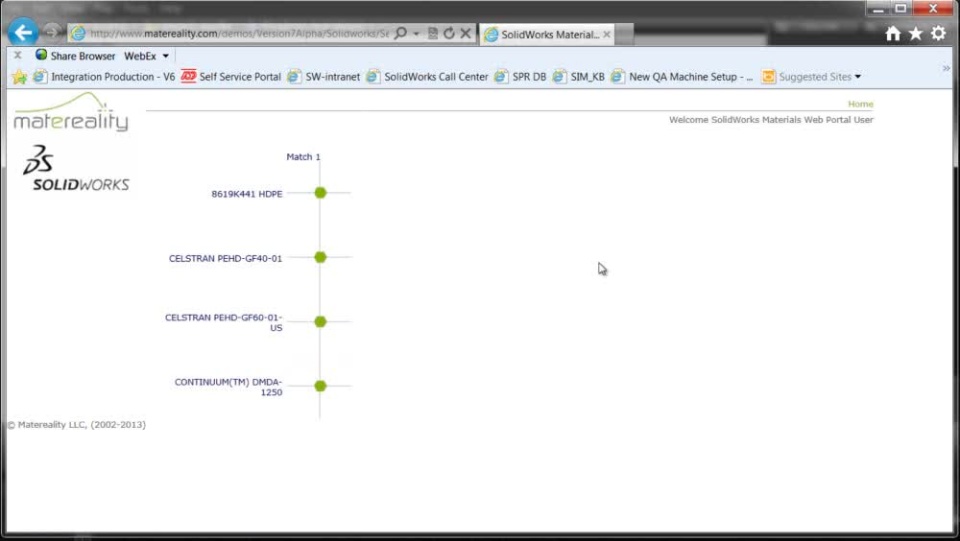The height and width of the screenshot is (541, 960).
Task: Click green dot for CELSTRAN PEHD-GF40-01
Action: click(320, 257)
